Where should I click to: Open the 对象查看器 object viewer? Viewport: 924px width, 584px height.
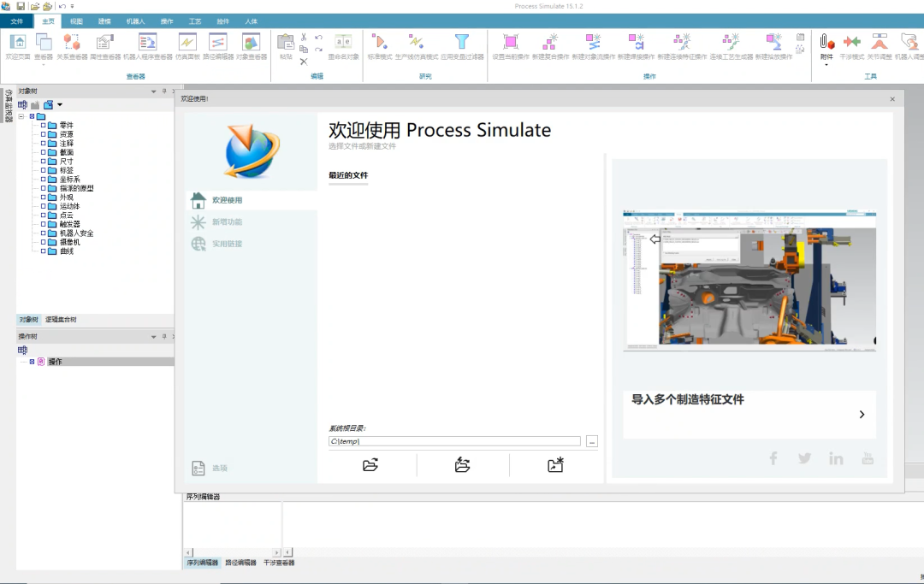point(252,46)
